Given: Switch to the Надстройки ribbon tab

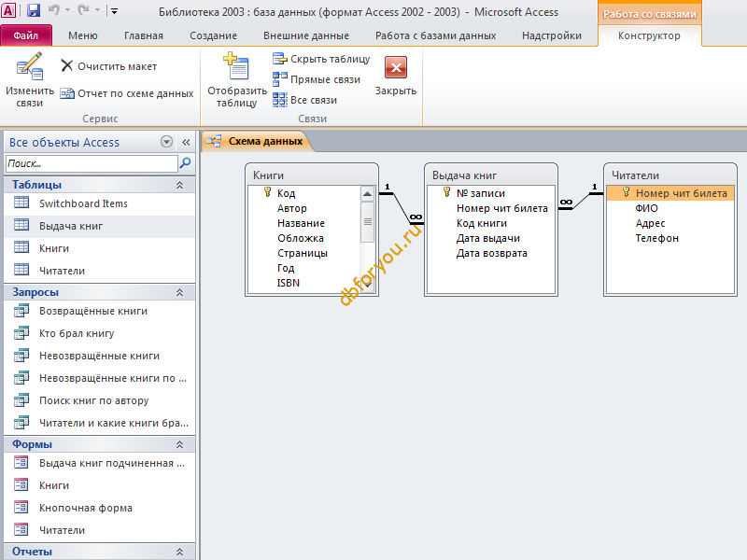Looking at the screenshot, I should pyautogui.click(x=552, y=35).
